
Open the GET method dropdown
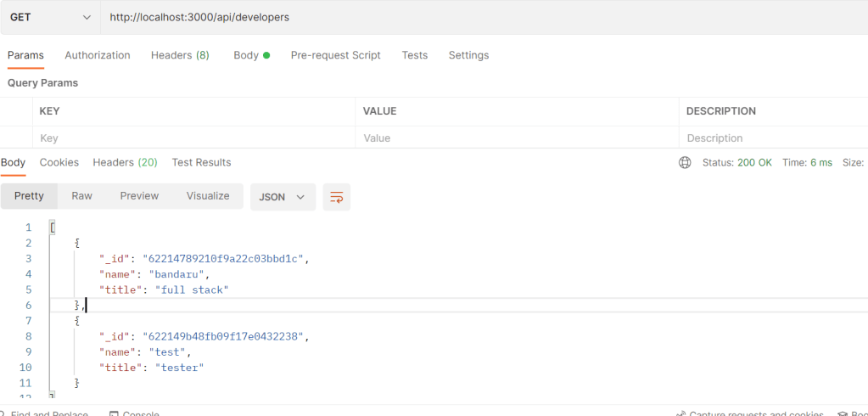point(50,17)
